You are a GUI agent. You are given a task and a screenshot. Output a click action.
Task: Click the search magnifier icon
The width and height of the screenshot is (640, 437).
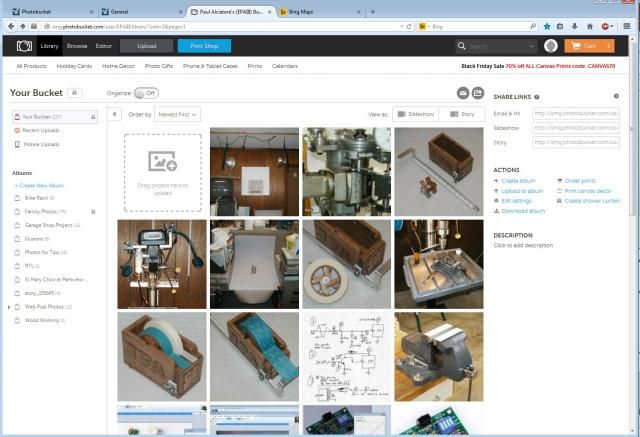point(462,46)
